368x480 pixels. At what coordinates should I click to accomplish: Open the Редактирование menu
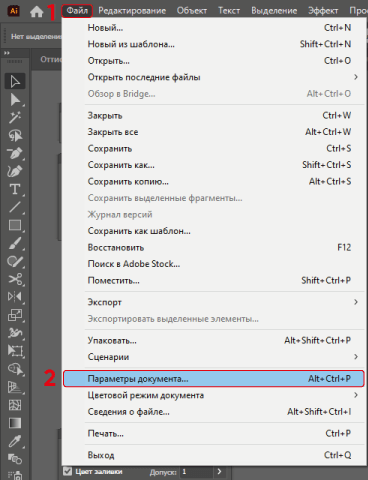132,11
